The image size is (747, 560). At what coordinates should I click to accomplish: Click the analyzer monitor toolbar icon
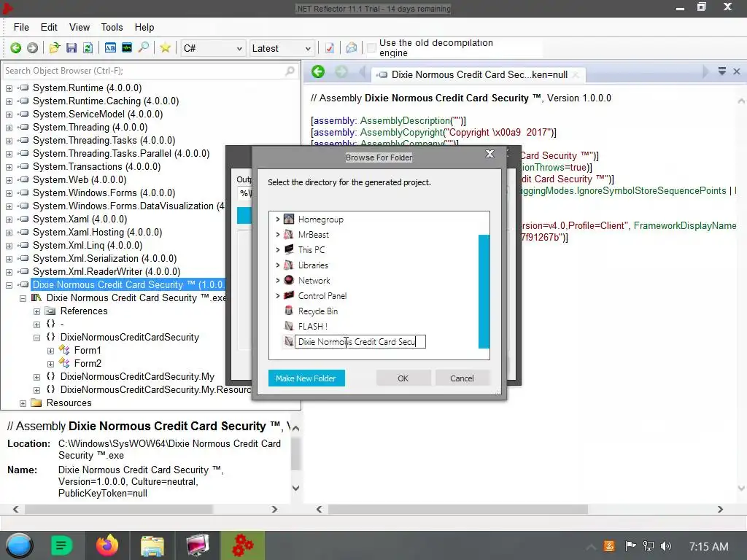click(127, 48)
